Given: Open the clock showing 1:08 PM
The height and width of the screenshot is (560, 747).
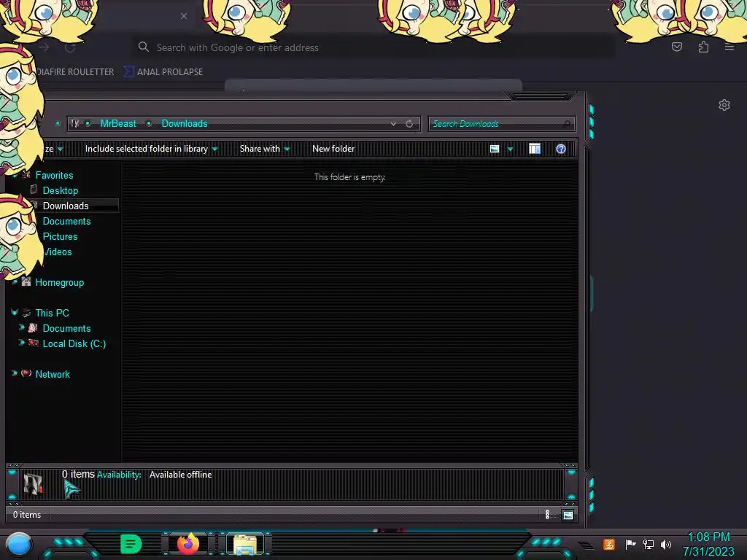Looking at the screenshot, I should coord(708,544).
